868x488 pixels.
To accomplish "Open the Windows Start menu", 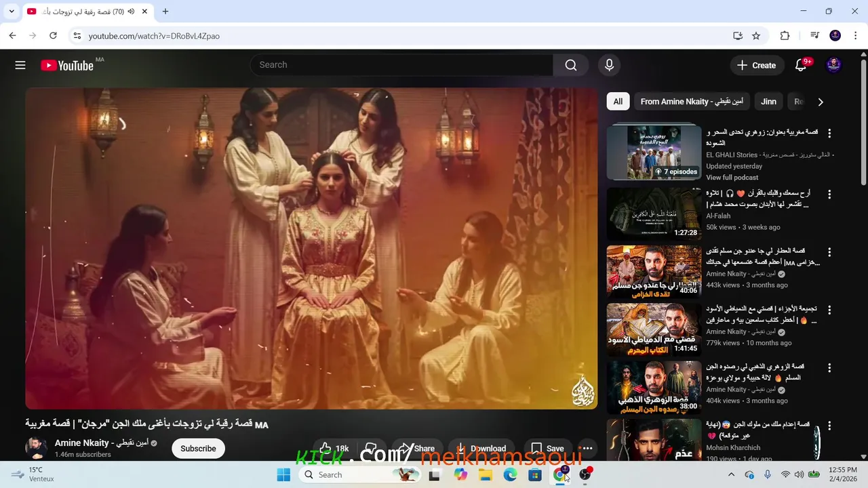I will point(283,474).
